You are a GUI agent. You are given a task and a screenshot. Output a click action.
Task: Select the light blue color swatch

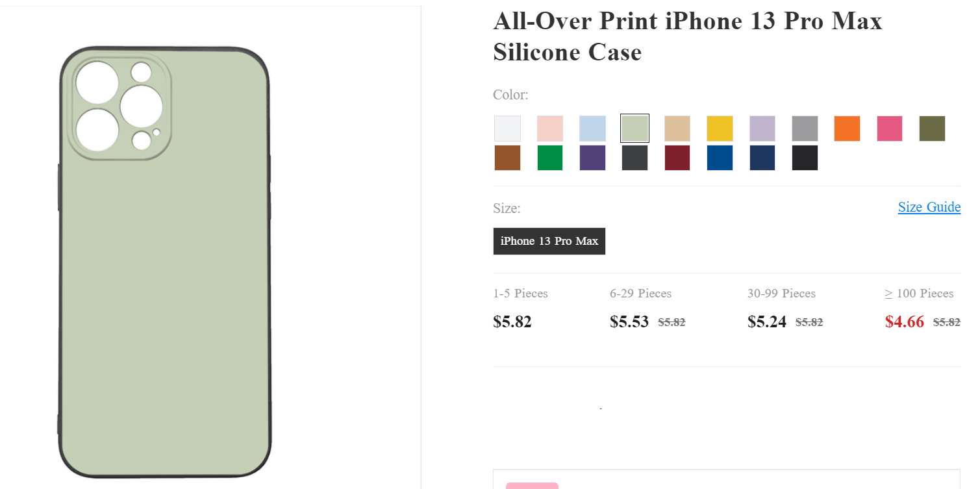[x=592, y=129]
